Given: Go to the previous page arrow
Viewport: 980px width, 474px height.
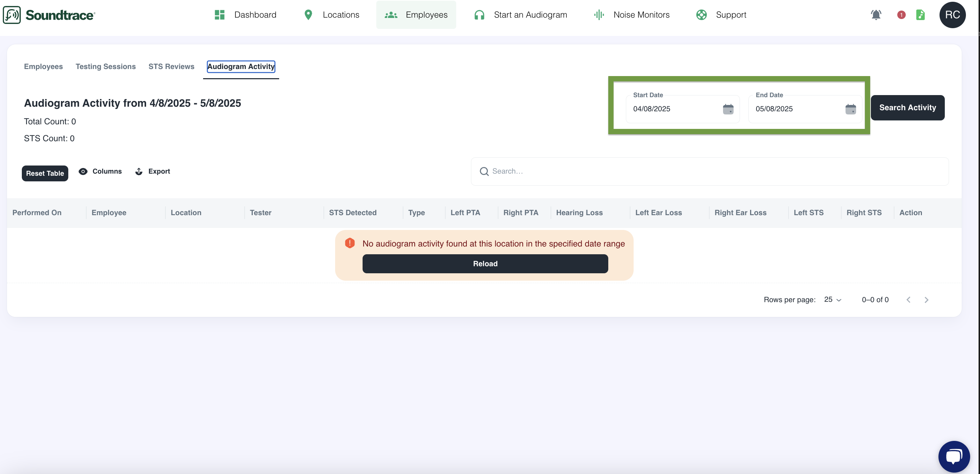Looking at the screenshot, I should tap(908, 300).
